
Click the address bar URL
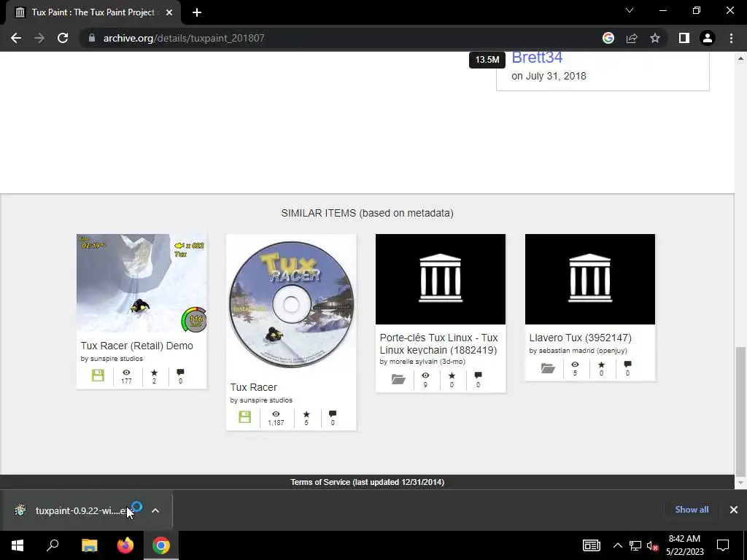pyautogui.click(x=184, y=38)
